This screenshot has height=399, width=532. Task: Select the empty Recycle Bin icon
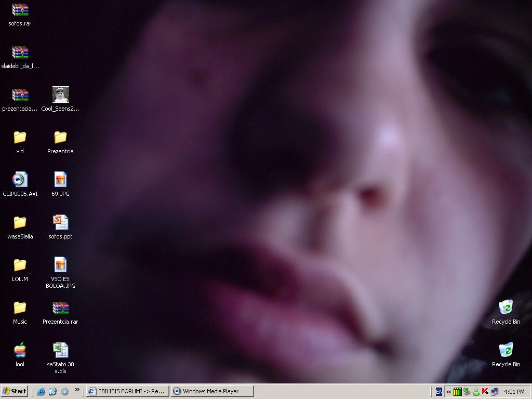point(506,350)
